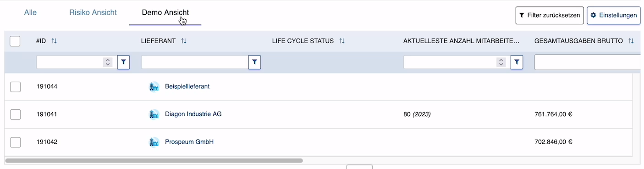Sort by #ID column arrows

pos(54,41)
